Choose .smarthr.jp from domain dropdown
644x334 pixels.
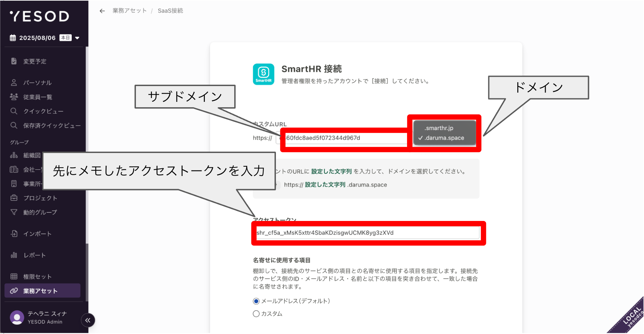point(439,128)
